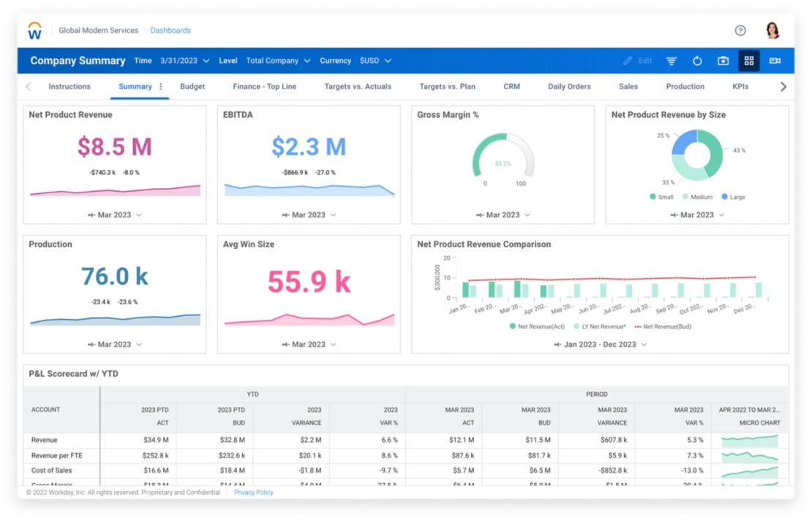Open the Targets vs. Actuals tab
This screenshot has height=521, width=812.
pyautogui.click(x=358, y=86)
